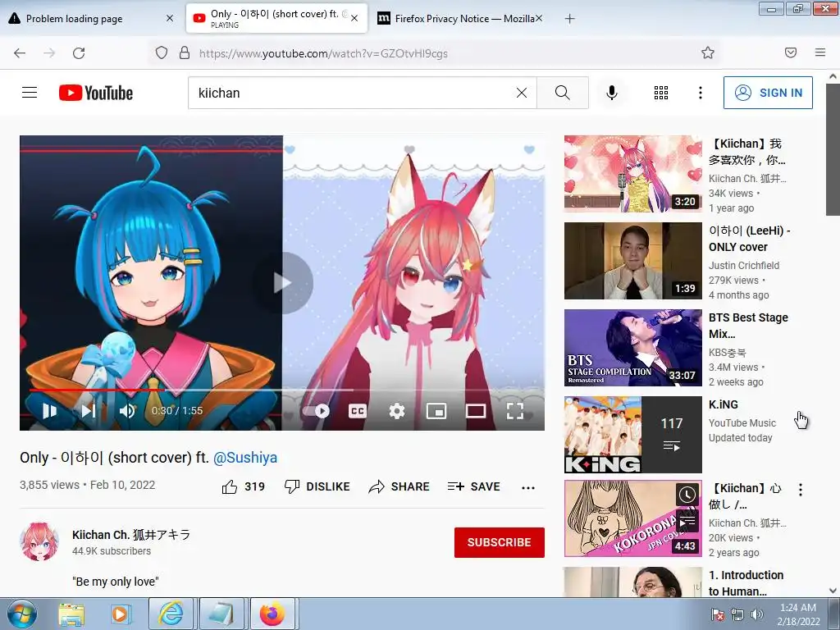Close the Problem loading page tab

170,18
